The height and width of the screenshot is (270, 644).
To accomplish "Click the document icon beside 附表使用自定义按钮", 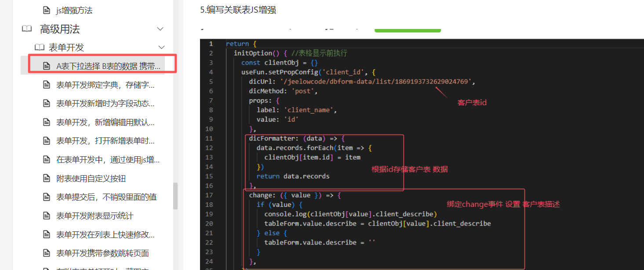I will pyautogui.click(x=46, y=179).
